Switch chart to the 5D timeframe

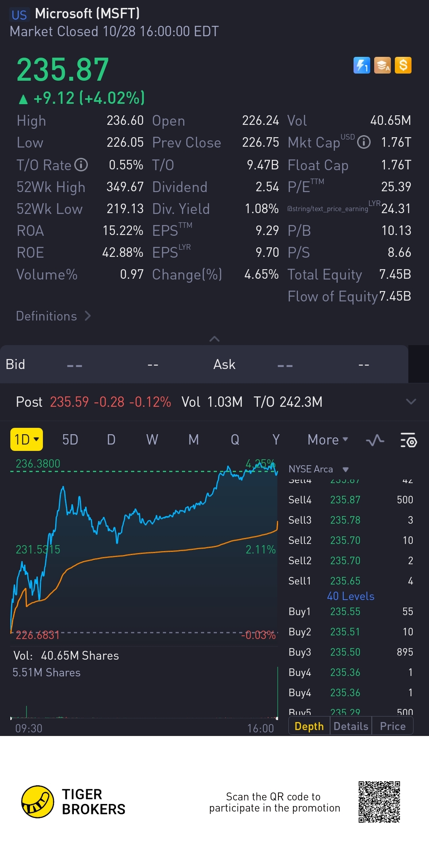70,440
